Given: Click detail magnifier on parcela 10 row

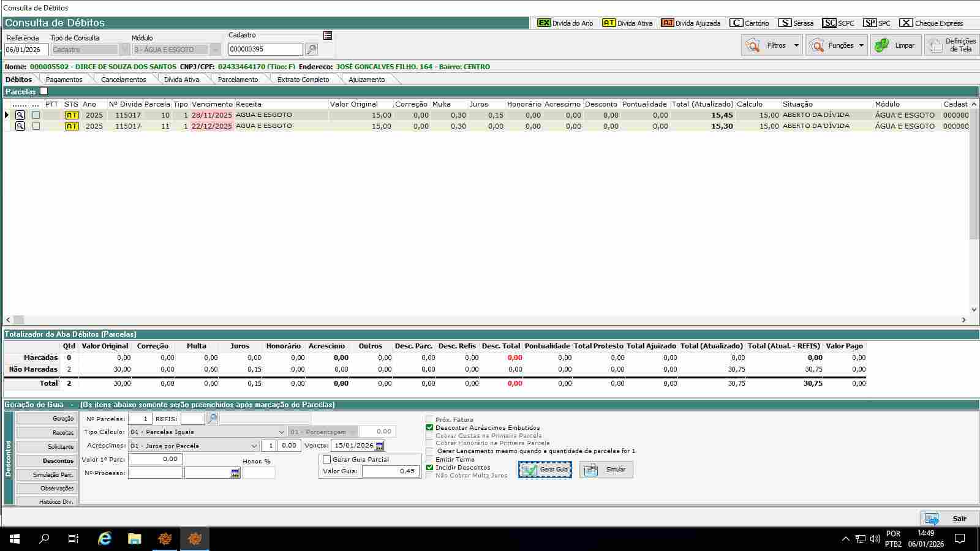Looking at the screenshot, I should pos(20,115).
